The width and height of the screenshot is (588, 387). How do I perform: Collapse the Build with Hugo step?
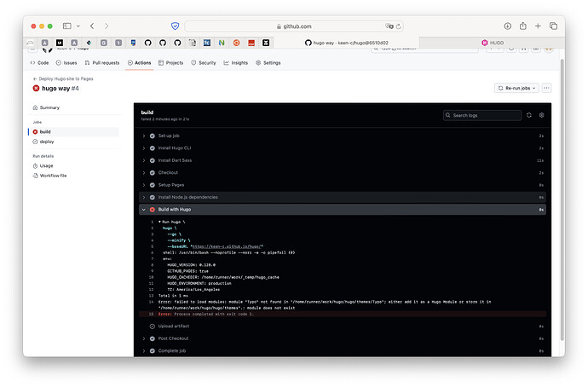click(144, 210)
